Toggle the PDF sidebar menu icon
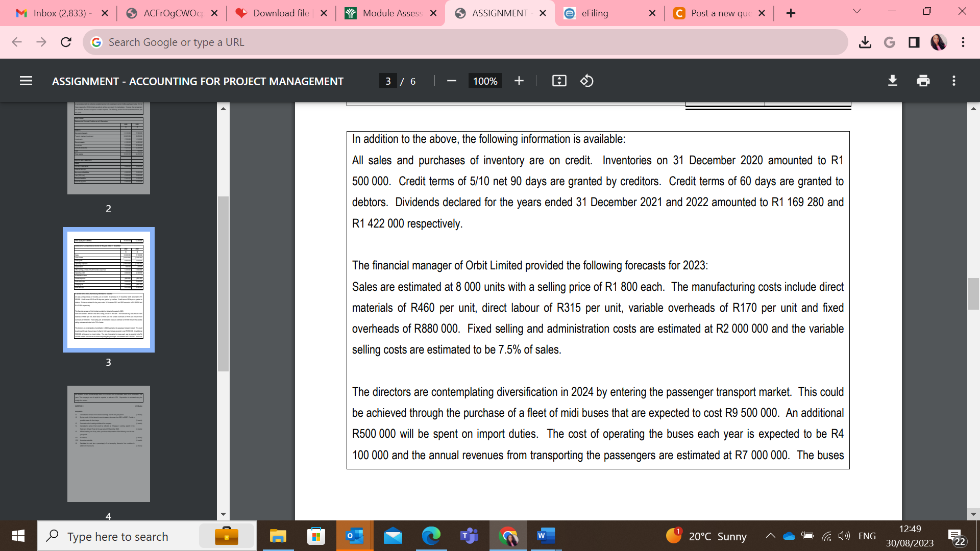Image resolution: width=980 pixels, height=551 pixels. click(x=26, y=81)
